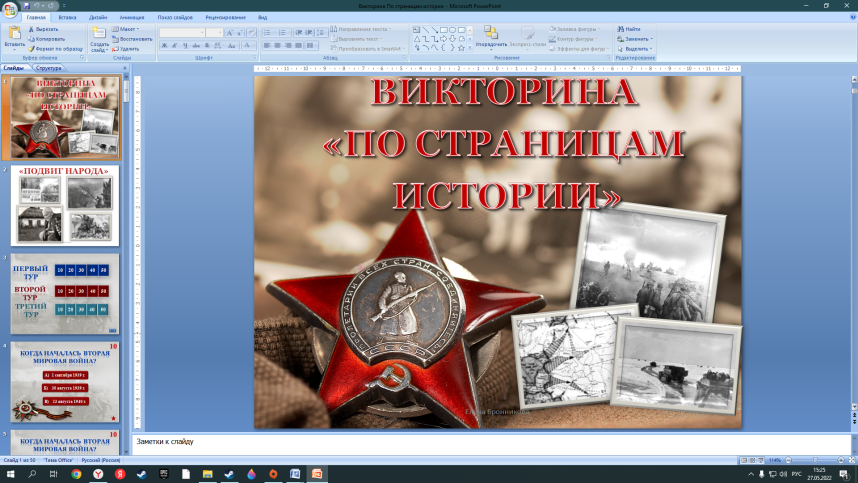
Task: Click the zoom slider handle
Action: [815, 460]
